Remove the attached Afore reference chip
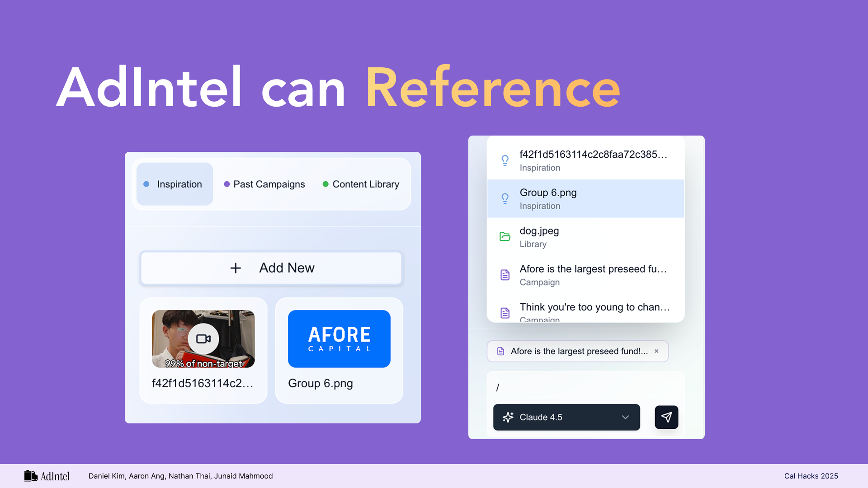The height and width of the screenshot is (488, 868). coord(656,351)
